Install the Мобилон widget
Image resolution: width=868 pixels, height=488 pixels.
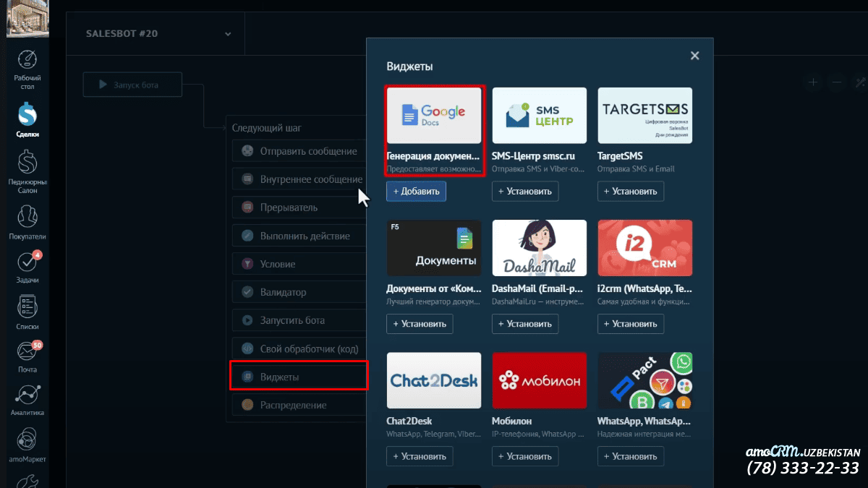[525, 456]
